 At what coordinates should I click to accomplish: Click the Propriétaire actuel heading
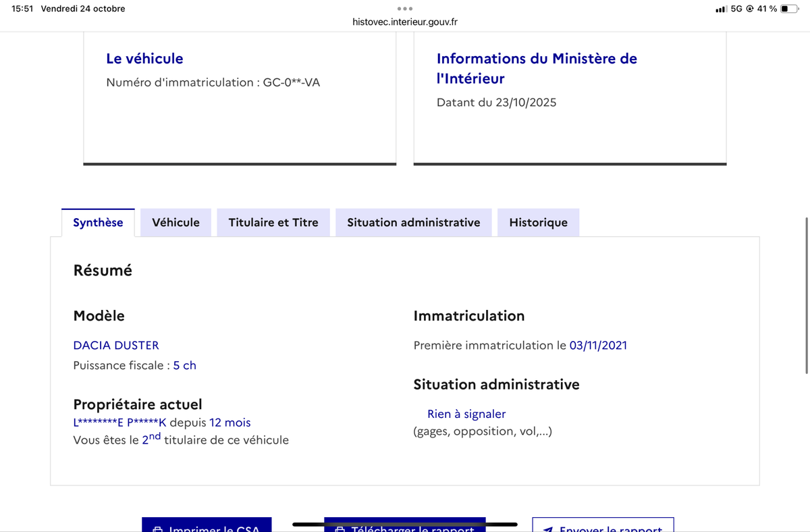click(x=138, y=404)
